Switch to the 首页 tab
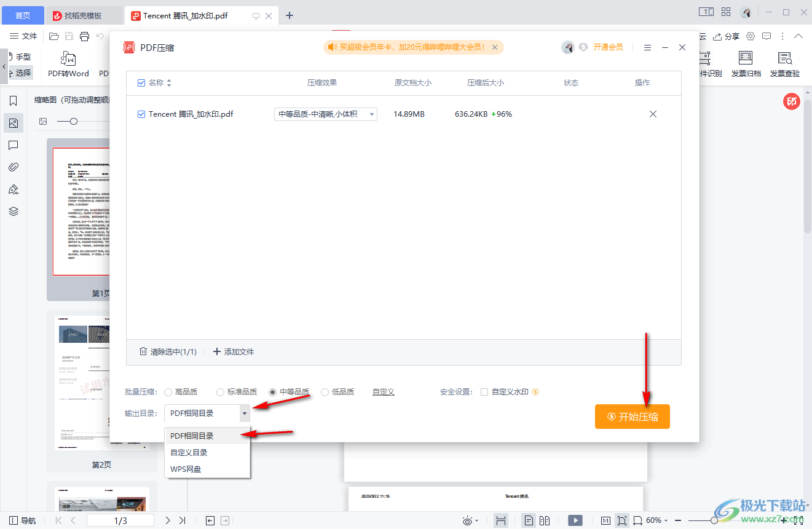 point(23,15)
